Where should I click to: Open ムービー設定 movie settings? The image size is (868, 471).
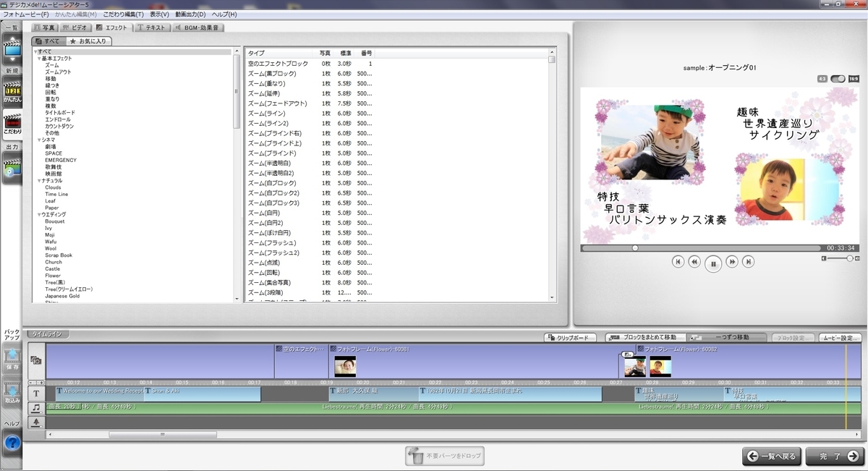[x=840, y=338]
